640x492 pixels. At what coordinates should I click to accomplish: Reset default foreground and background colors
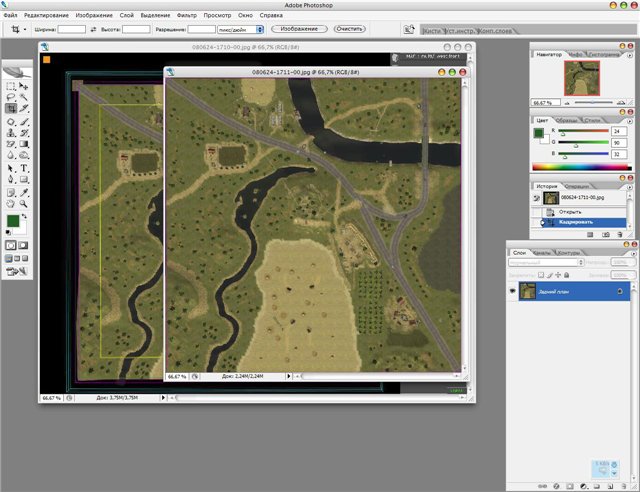[8, 233]
